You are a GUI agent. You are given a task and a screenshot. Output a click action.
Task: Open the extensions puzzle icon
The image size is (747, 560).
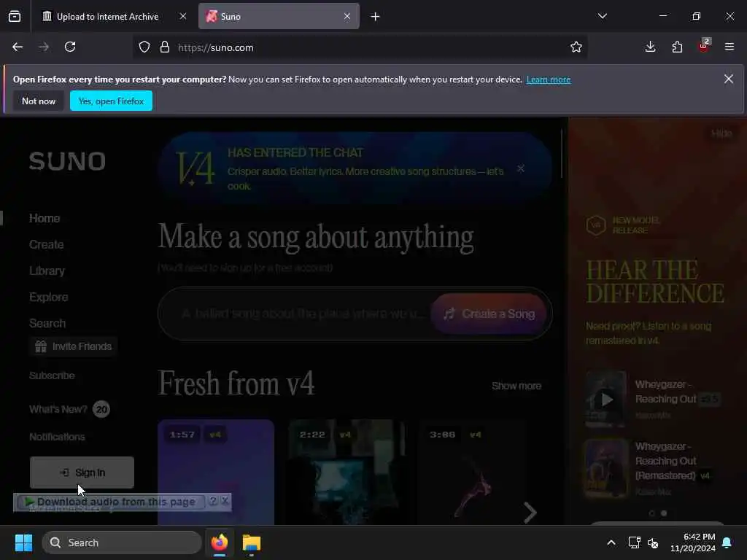677,47
